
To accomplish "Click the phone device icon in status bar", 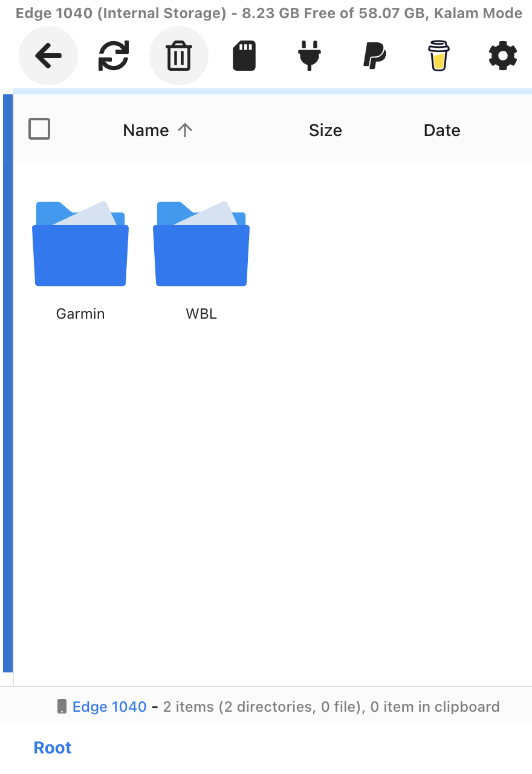I will pyautogui.click(x=62, y=707).
